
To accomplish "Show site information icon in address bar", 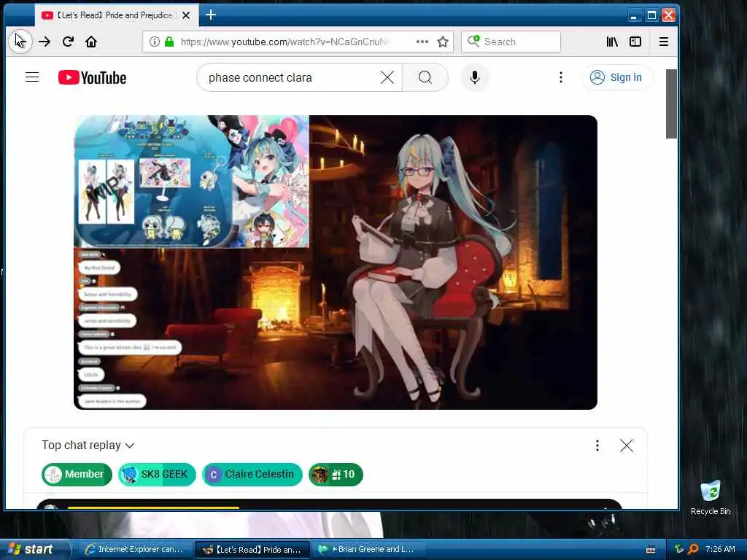I will pyautogui.click(x=155, y=42).
